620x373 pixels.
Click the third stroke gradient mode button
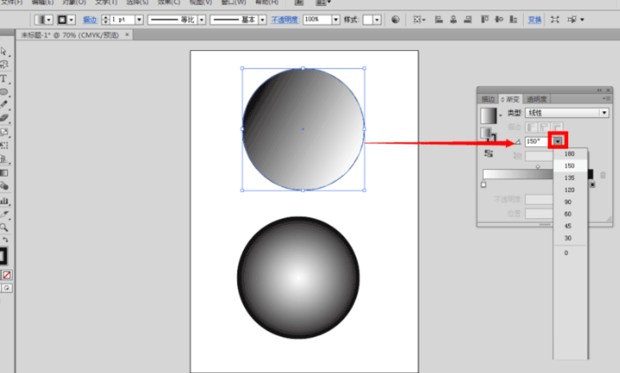557,127
